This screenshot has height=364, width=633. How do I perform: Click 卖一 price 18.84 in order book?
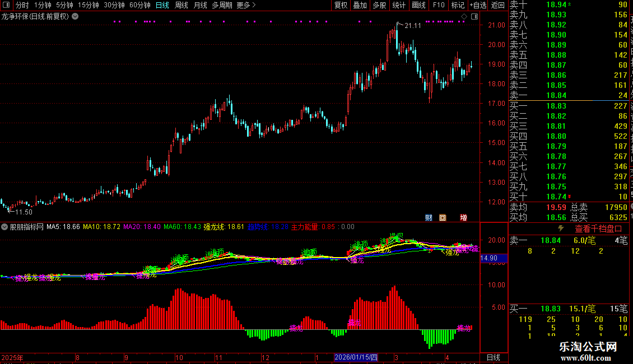[556, 95]
